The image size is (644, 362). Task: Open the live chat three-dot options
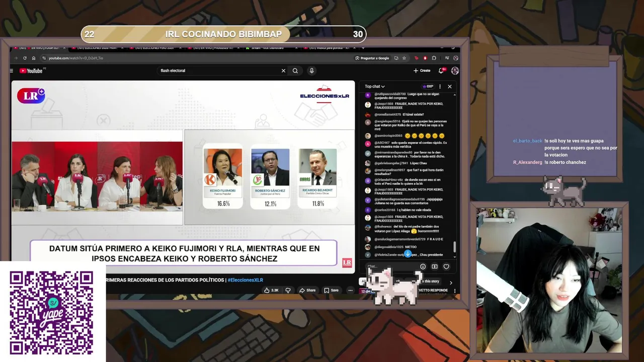[440, 86]
